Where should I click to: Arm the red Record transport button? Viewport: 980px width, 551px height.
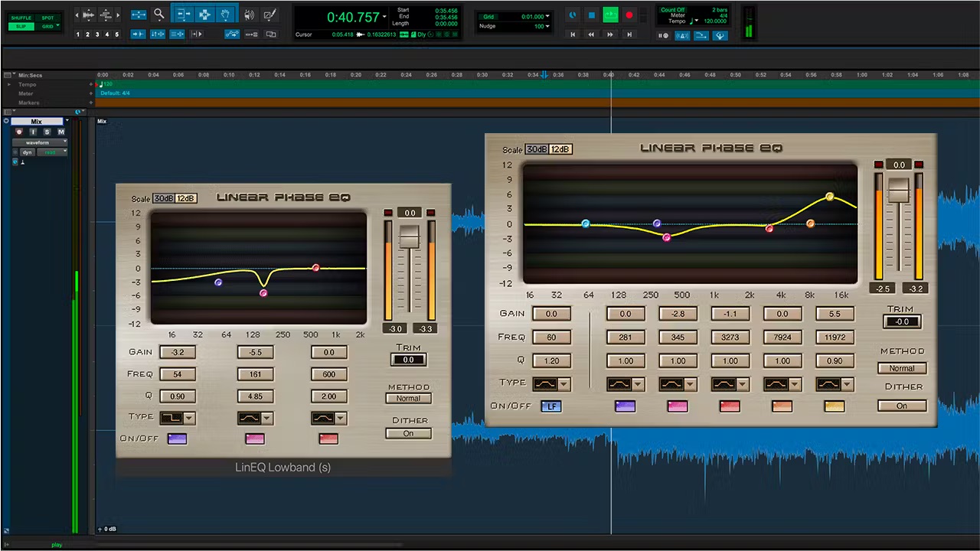[x=629, y=15]
